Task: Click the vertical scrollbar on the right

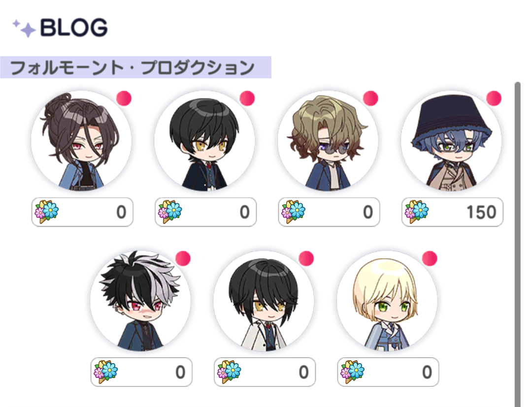Action: [x=517, y=244]
